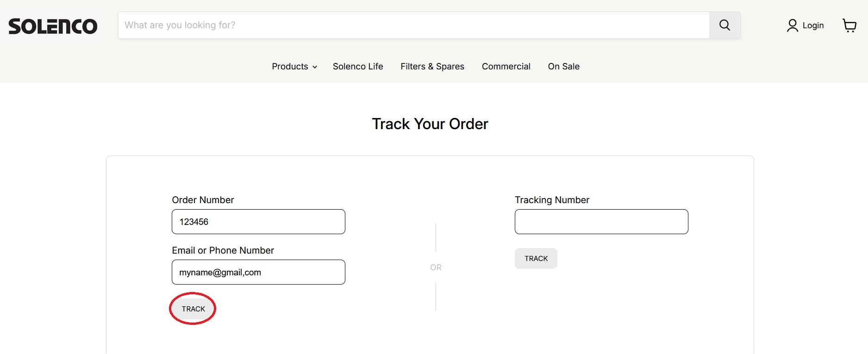Open the Commercial menu item
Image resolution: width=868 pixels, height=354 pixels.
(x=506, y=67)
